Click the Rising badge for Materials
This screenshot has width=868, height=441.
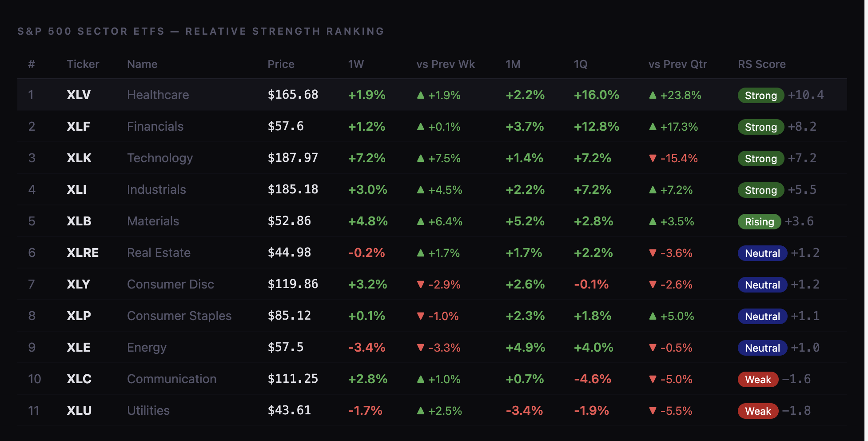click(x=760, y=222)
